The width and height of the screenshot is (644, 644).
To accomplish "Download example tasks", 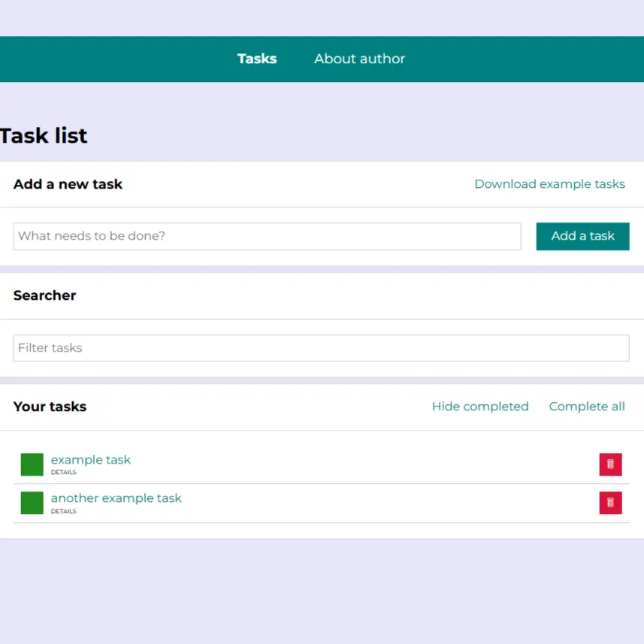I will [549, 184].
